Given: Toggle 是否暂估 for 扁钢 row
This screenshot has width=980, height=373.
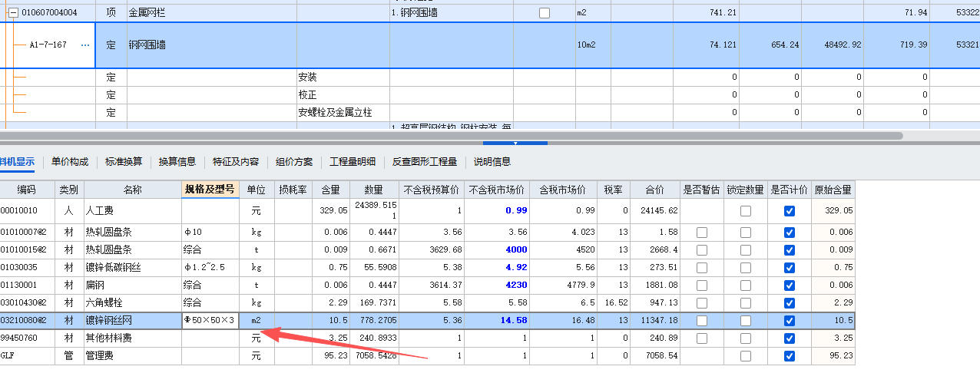Looking at the screenshot, I should [701, 286].
